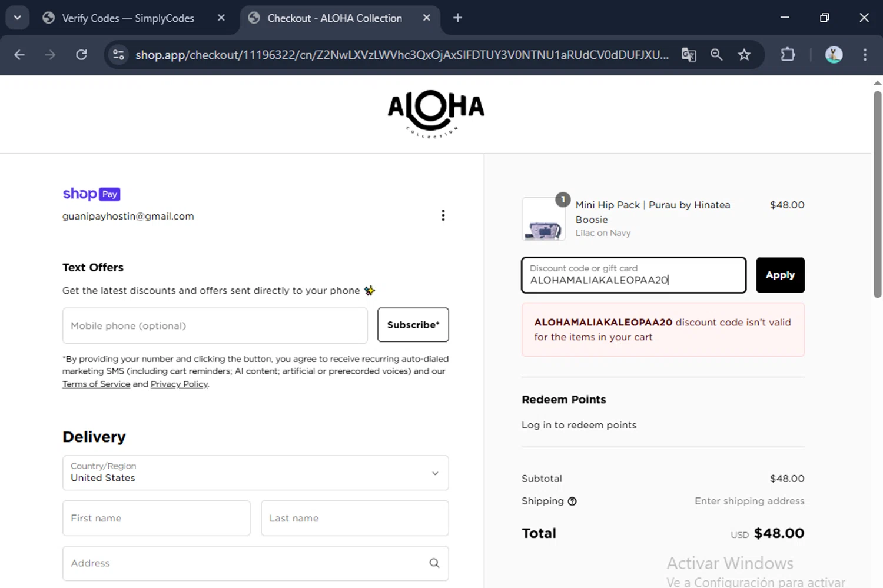Click the Address input field

(255, 563)
